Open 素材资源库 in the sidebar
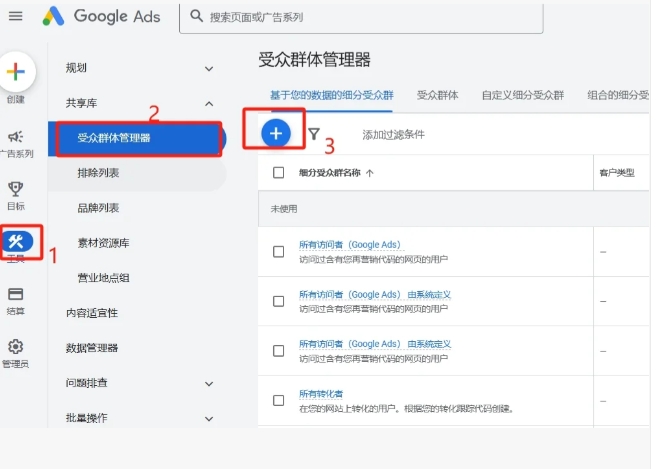Viewport: 656px width, 469px height. [x=103, y=243]
